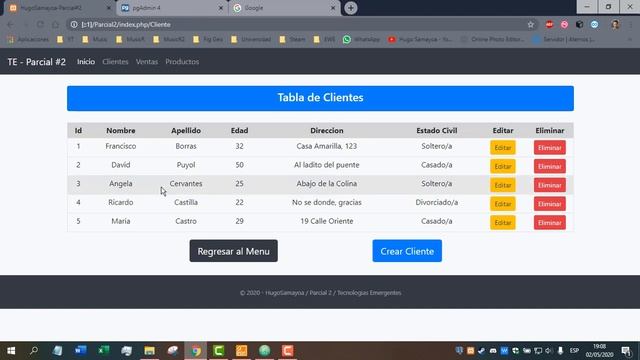The height and width of the screenshot is (360, 640).
Task: Open the Aplicaciones apps shortcut
Action: click(29, 39)
